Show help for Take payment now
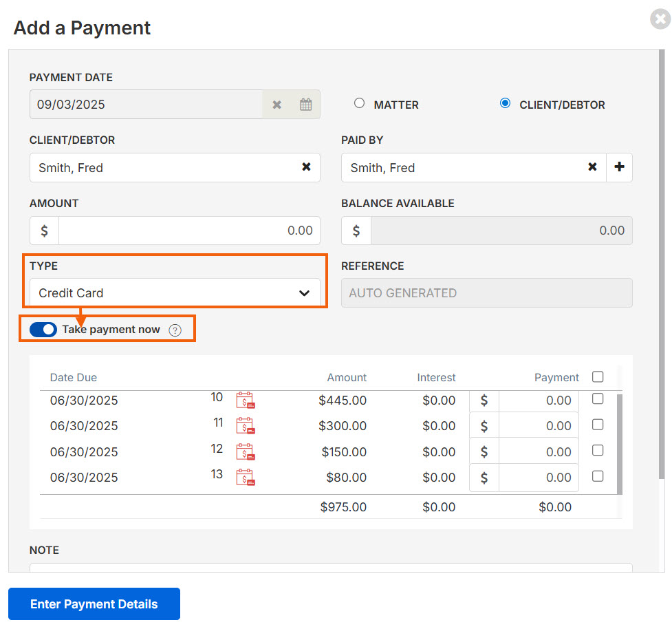672x629 pixels. pos(175,330)
